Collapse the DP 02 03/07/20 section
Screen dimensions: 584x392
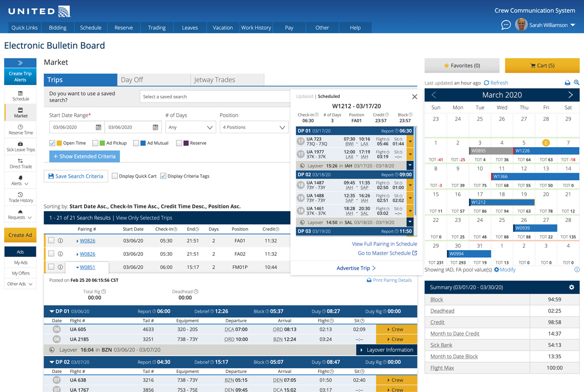click(x=51, y=362)
